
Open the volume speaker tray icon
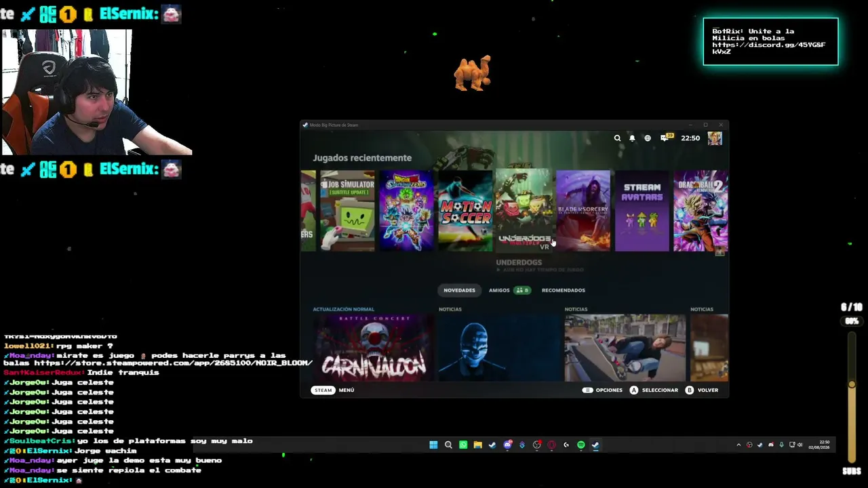800,445
